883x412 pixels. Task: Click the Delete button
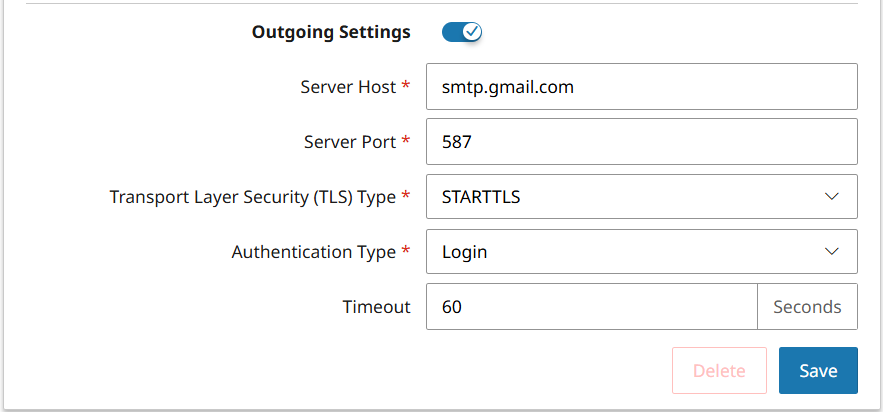(719, 370)
